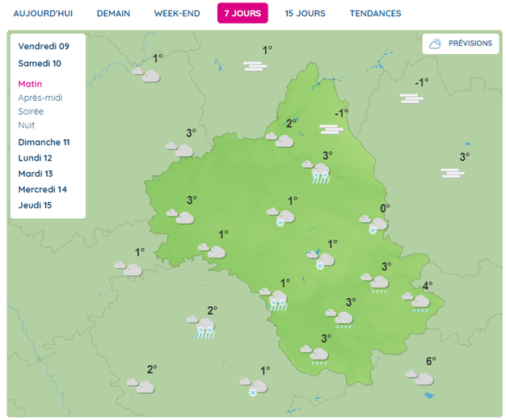Choose the Nuit time period
Viewport: 506px width, 420px height.
tap(26, 125)
